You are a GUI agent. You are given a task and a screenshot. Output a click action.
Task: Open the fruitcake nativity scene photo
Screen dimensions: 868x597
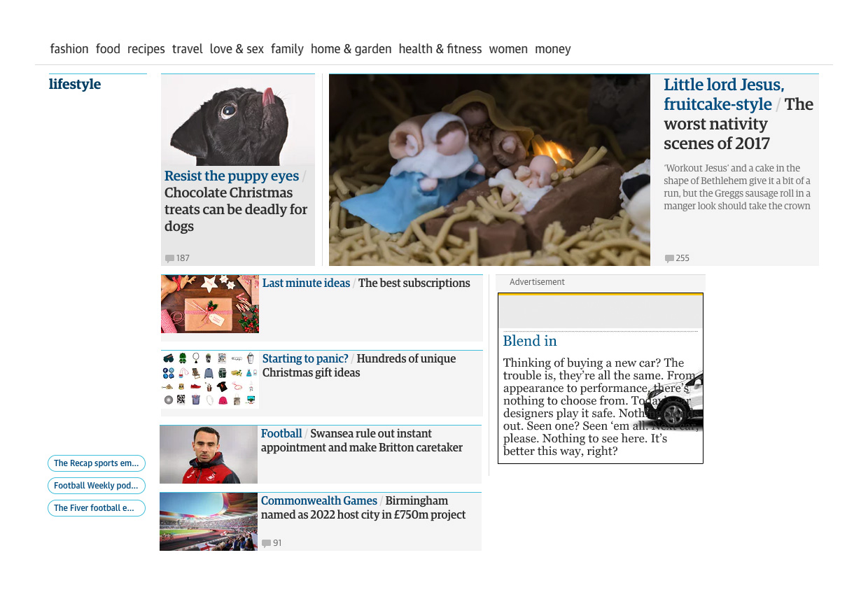coord(489,170)
